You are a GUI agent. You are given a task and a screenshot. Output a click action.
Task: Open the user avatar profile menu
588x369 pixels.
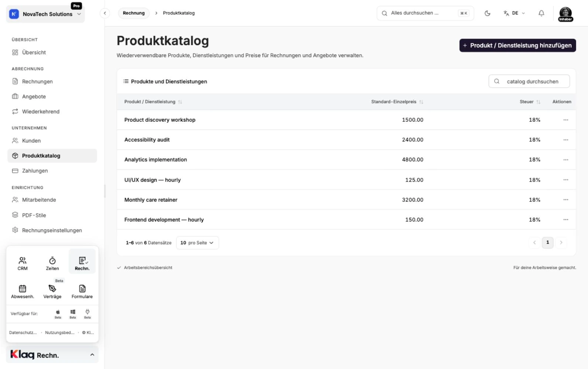(565, 14)
